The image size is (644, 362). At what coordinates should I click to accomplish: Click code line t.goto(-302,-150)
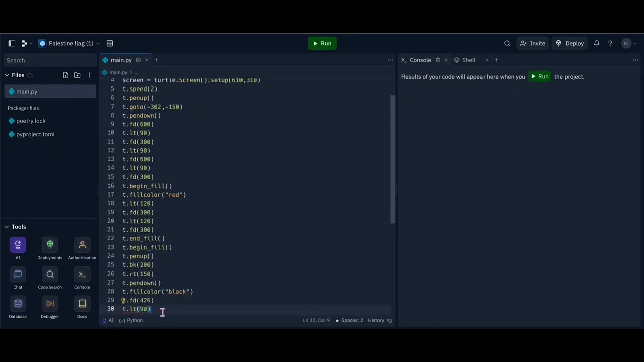(x=152, y=107)
